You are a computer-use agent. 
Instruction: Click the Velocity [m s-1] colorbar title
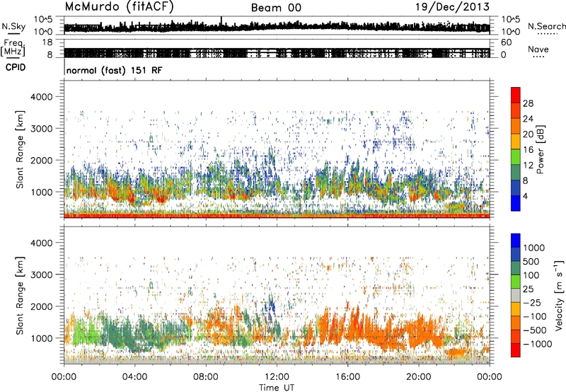coord(559,295)
